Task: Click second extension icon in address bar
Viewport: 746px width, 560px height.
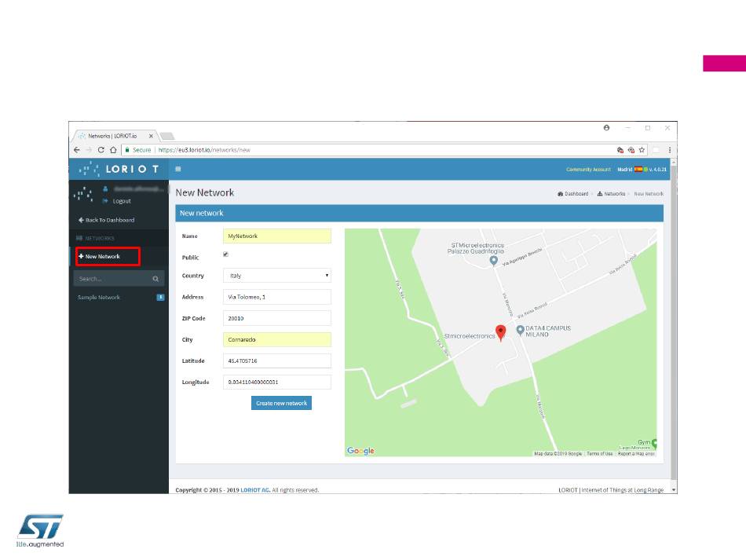Action: tap(631, 150)
